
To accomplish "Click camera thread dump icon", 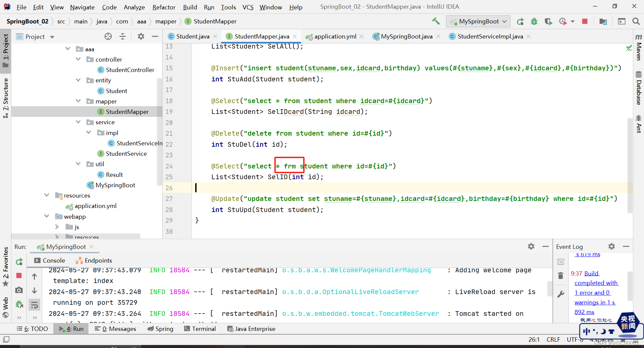I will point(19,290).
